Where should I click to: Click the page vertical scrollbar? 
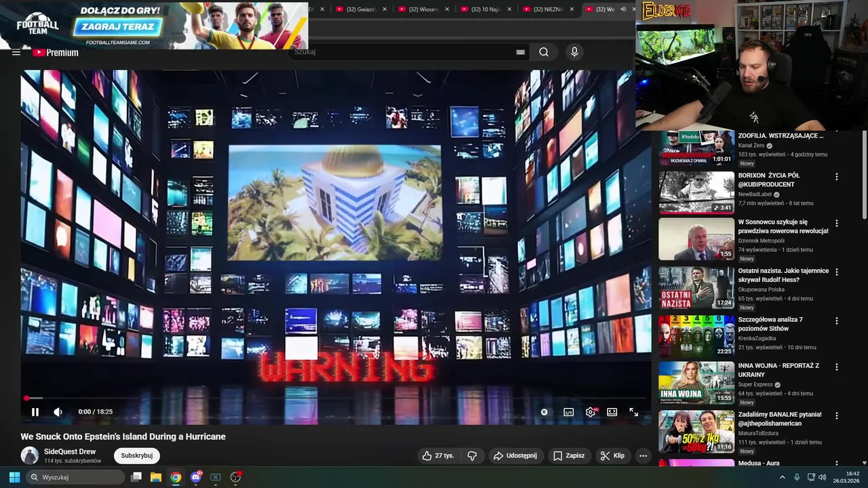(864, 176)
